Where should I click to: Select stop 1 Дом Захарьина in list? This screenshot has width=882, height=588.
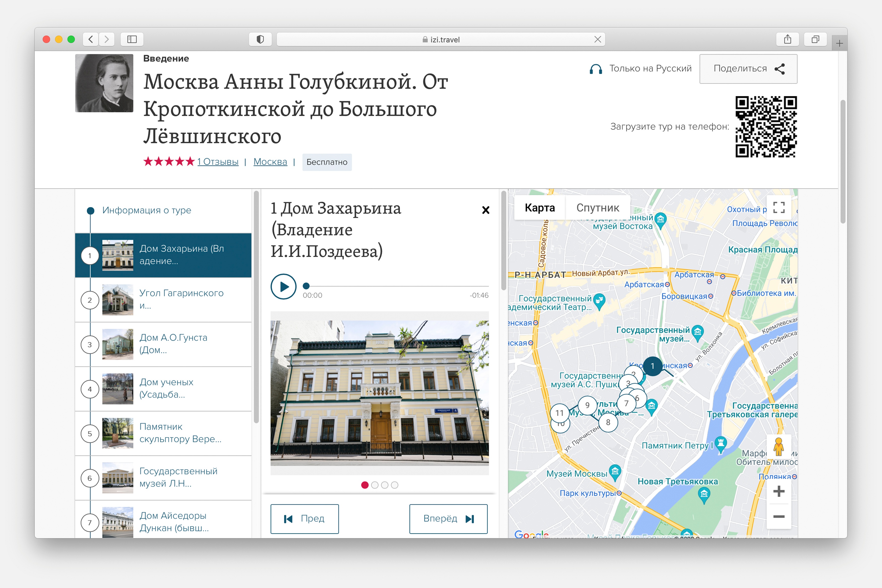(x=163, y=255)
